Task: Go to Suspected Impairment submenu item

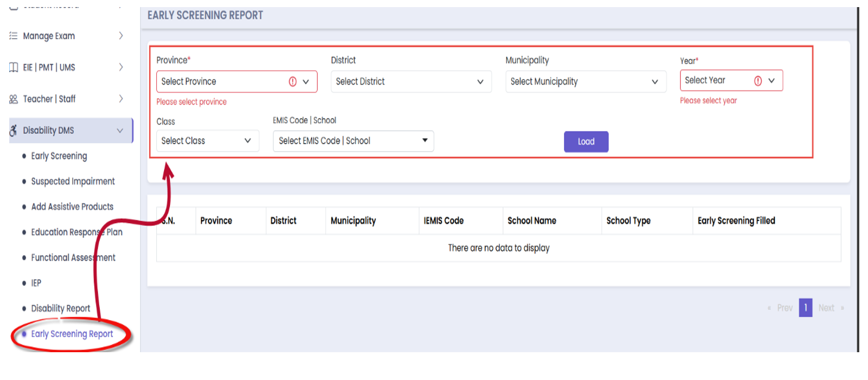Action: (73, 182)
